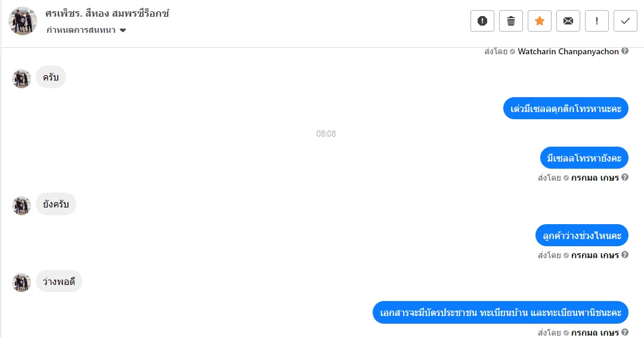
Task: Select the message about บัตรประชาชน ทะเบียนบ้าน documents
Action: pos(500,312)
